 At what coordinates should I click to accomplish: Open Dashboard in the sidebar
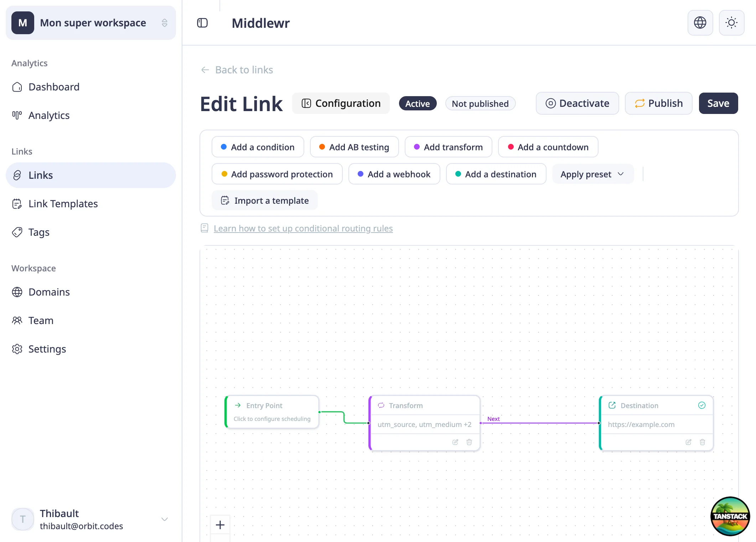click(91, 87)
